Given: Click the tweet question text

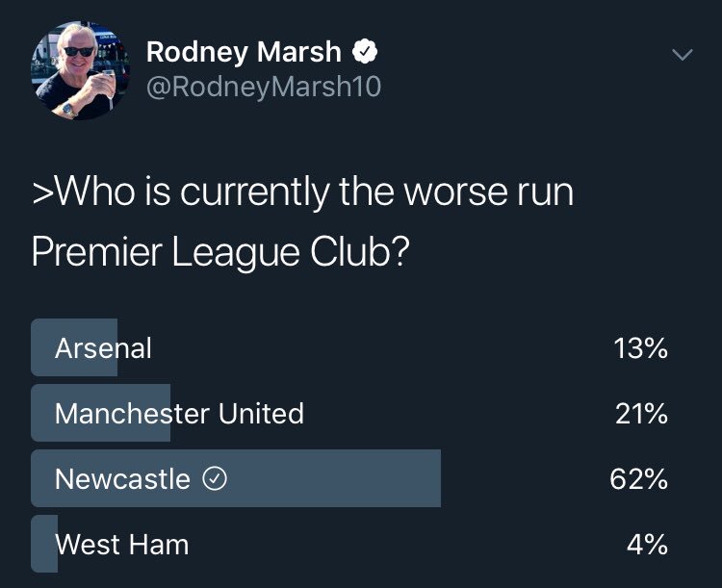Looking at the screenshot, I should tap(303, 221).
